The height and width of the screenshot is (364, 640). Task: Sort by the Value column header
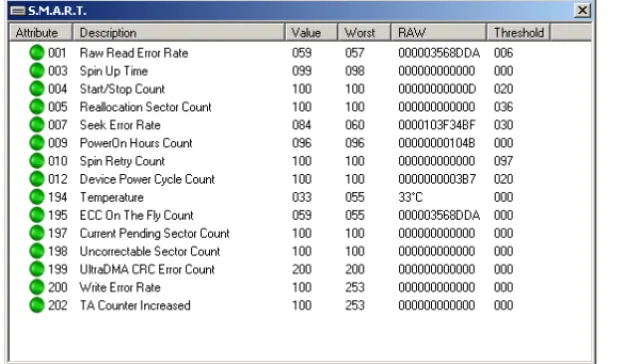tap(311, 33)
